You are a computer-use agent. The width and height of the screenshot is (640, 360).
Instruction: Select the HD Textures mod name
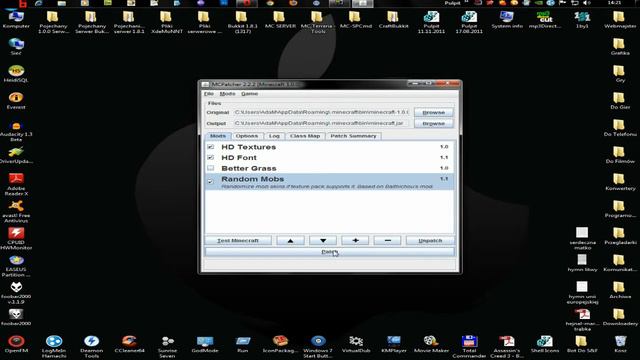point(249,147)
